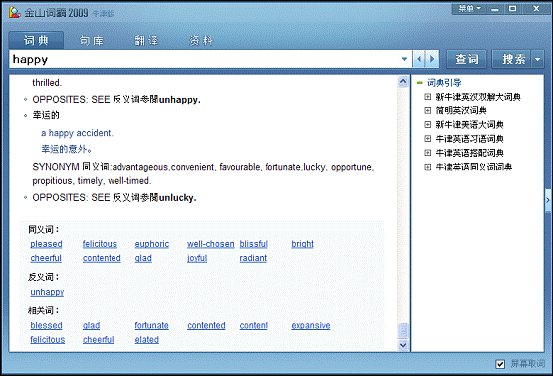This screenshot has width=553, height=376.
Task: Open related word cheerful under 相关词
Action: click(98, 339)
